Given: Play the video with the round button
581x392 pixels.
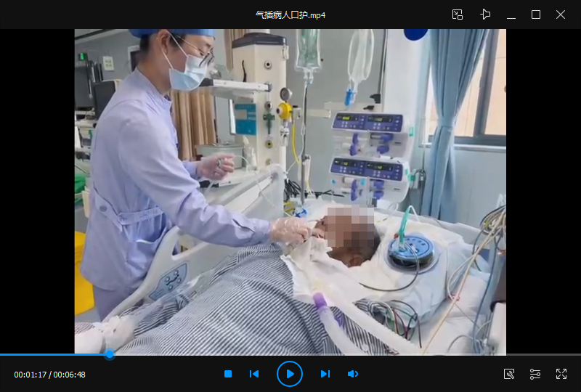Looking at the screenshot, I should click(290, 375).
